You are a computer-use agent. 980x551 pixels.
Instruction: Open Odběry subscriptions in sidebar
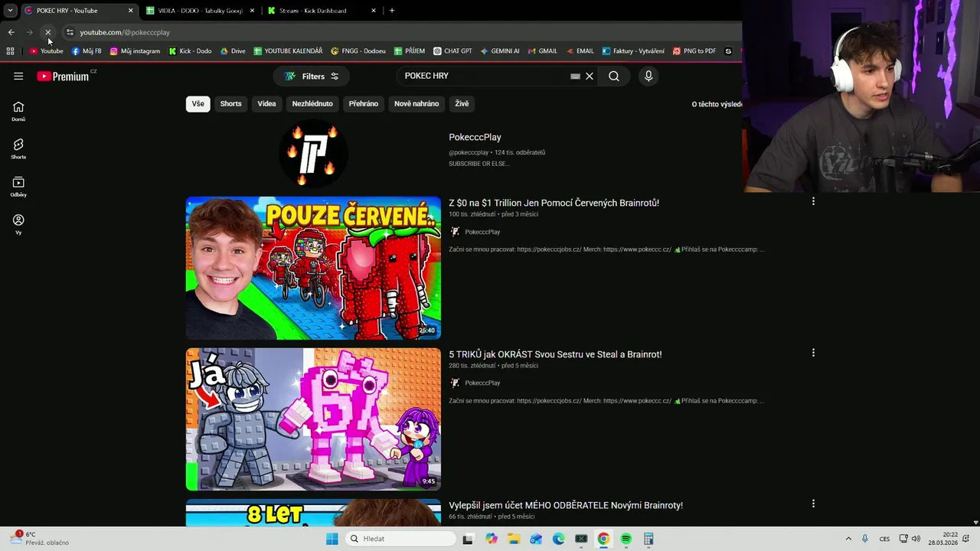(x=18, y=187)
